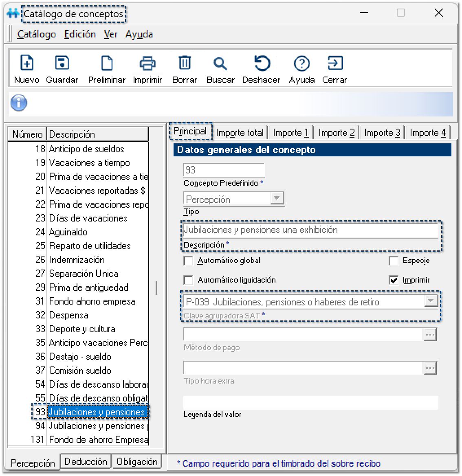Select concept 24 Aguinaldo in the list
Screen dimensions: 462x476
(68, 232)
